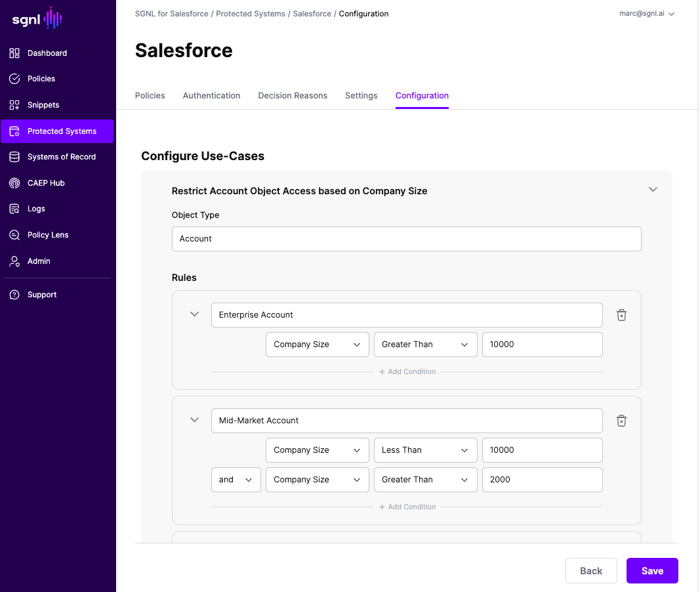Click the Rules label

[184, 278]
